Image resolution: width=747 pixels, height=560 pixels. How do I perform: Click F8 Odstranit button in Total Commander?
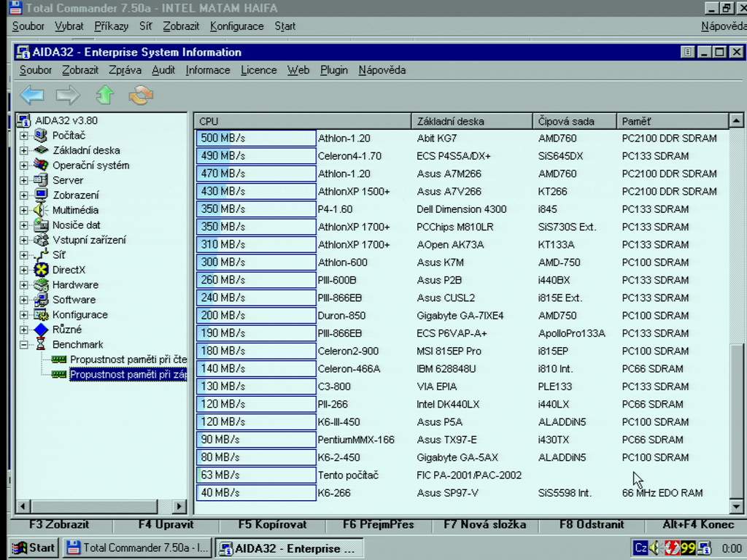pos(592,525)
